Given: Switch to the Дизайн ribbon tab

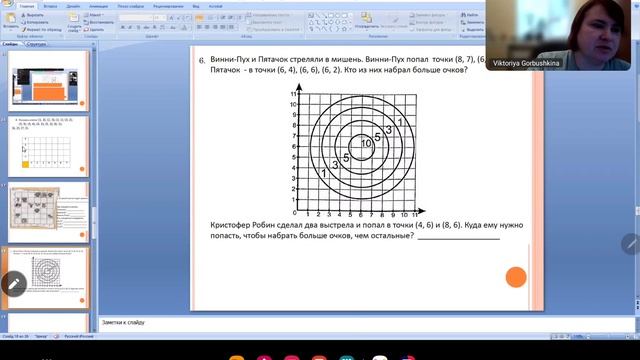Looking at the screenshot, I should 73,7.
